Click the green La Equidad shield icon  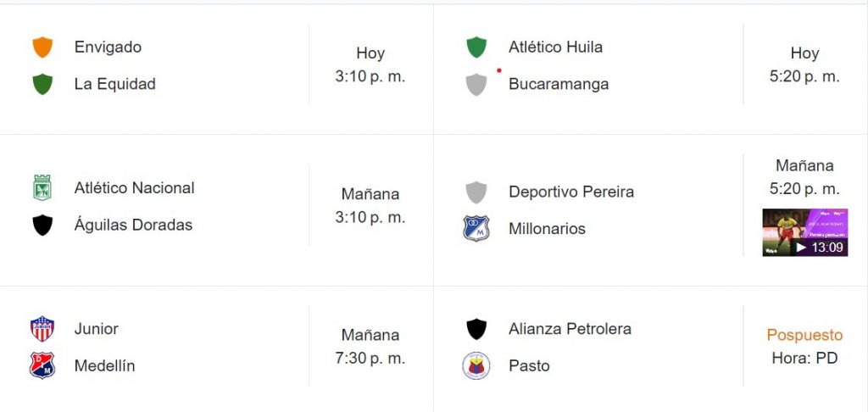point(42,84)
